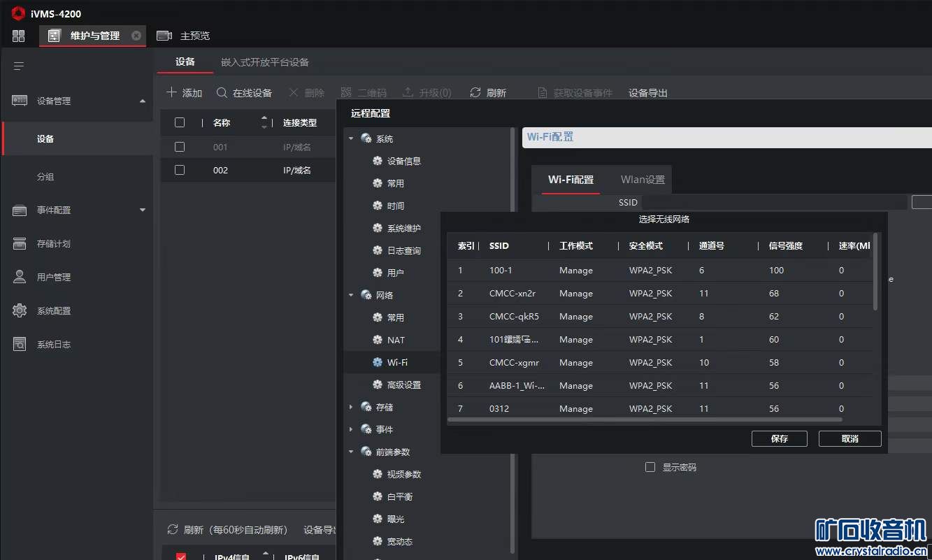Close the 维护与管理 tab

tap(136, 36)
